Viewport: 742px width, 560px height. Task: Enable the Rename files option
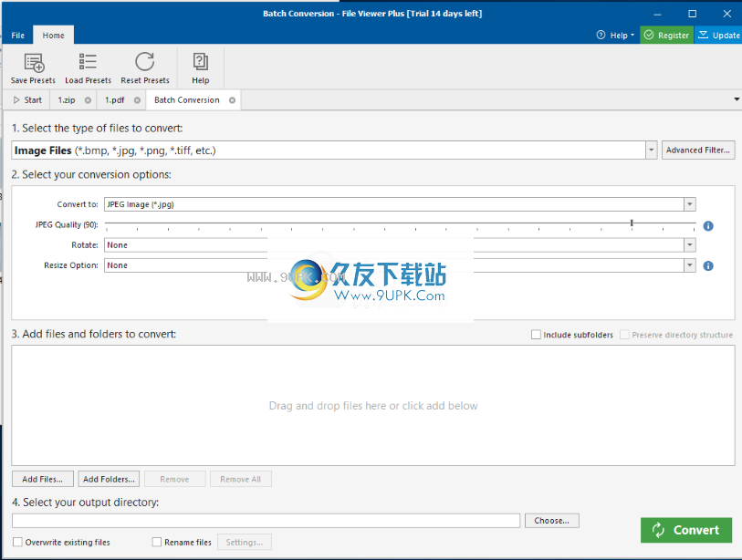[157, 542]
